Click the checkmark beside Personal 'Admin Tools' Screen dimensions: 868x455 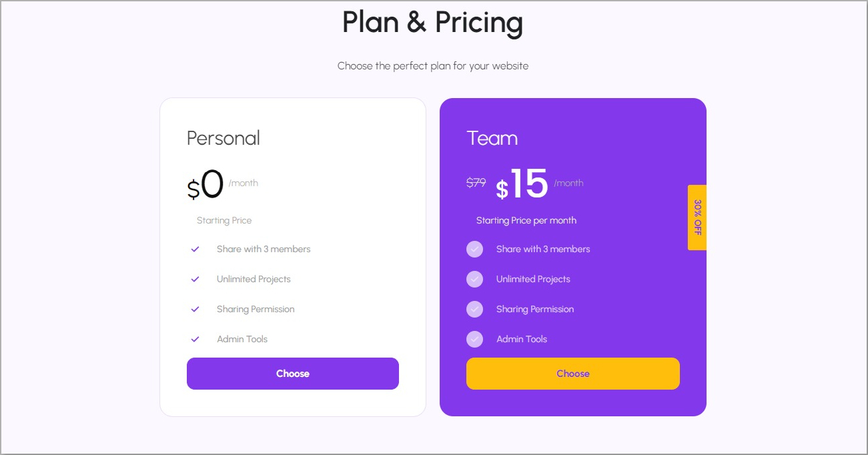tap(195, 339)
